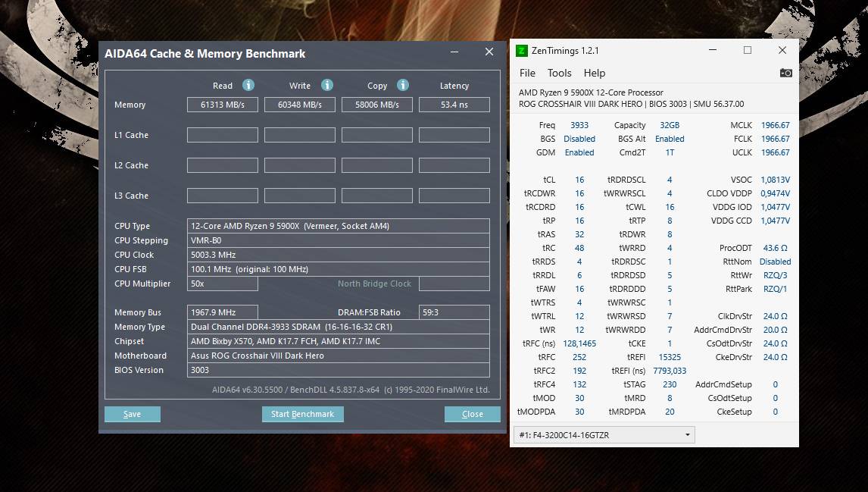Click Memory Type field DDR4-3933 SDRAM

(339, 327)
